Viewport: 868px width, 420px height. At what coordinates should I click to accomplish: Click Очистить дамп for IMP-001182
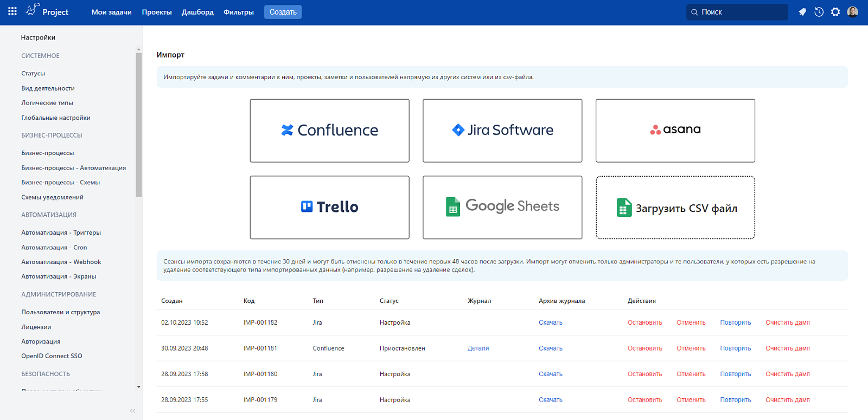point(788,322)
